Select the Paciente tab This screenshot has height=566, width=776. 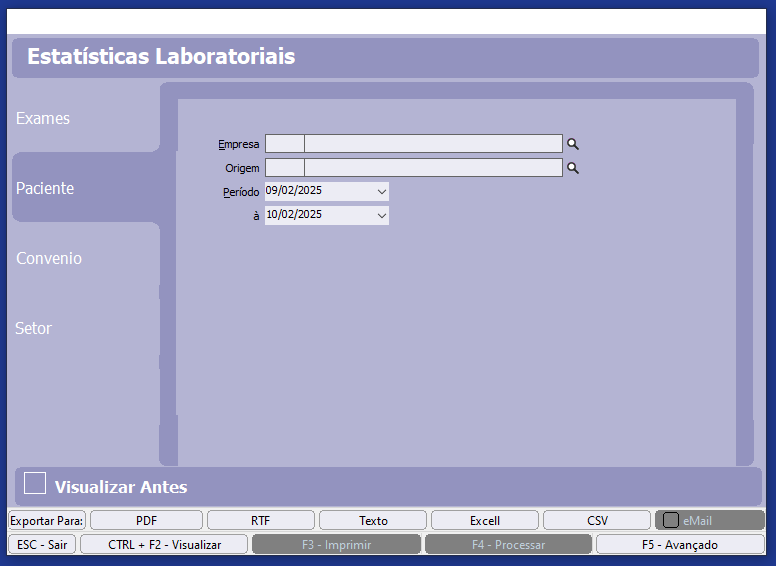click(45, 188)
